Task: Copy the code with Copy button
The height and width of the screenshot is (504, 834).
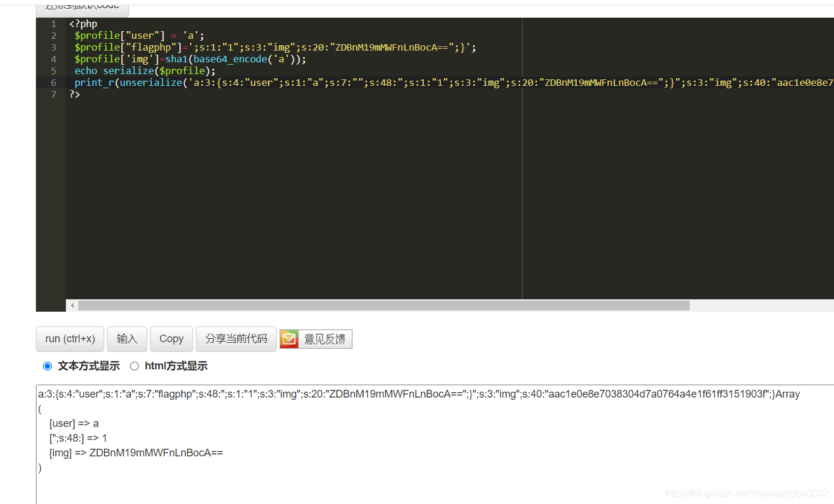Action: 171,339
